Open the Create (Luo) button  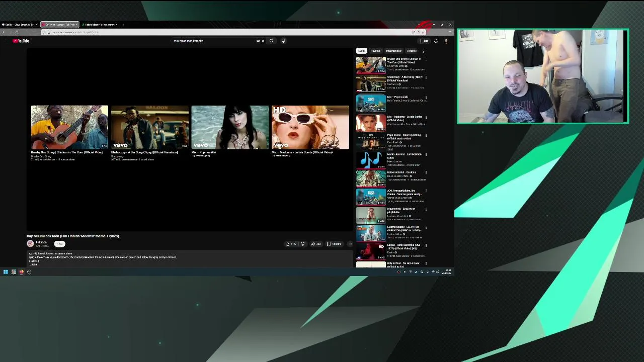(x=424, y=41)
